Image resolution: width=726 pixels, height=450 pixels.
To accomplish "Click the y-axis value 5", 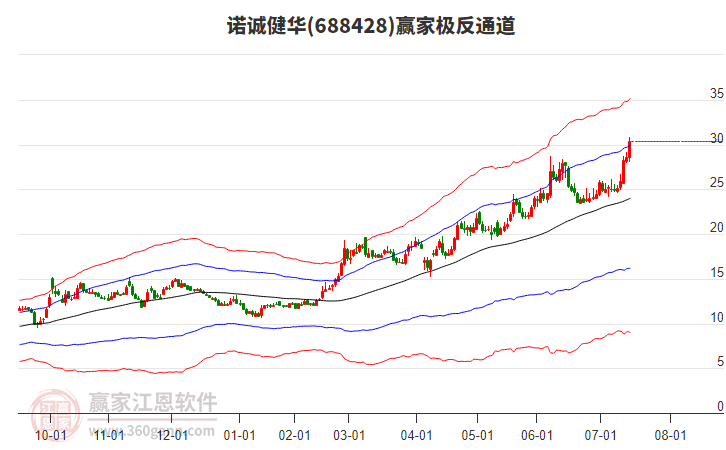I will click(x=720, y=361).
